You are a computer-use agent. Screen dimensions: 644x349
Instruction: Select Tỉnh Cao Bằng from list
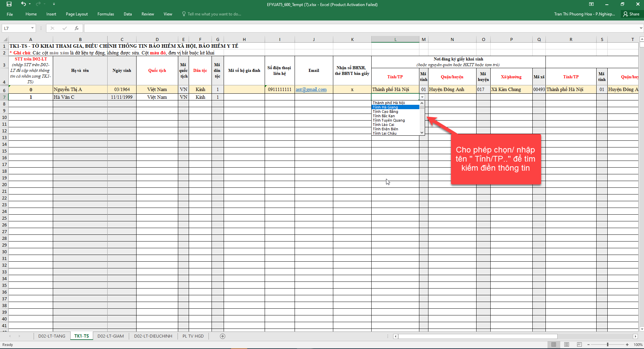(385, 112)
